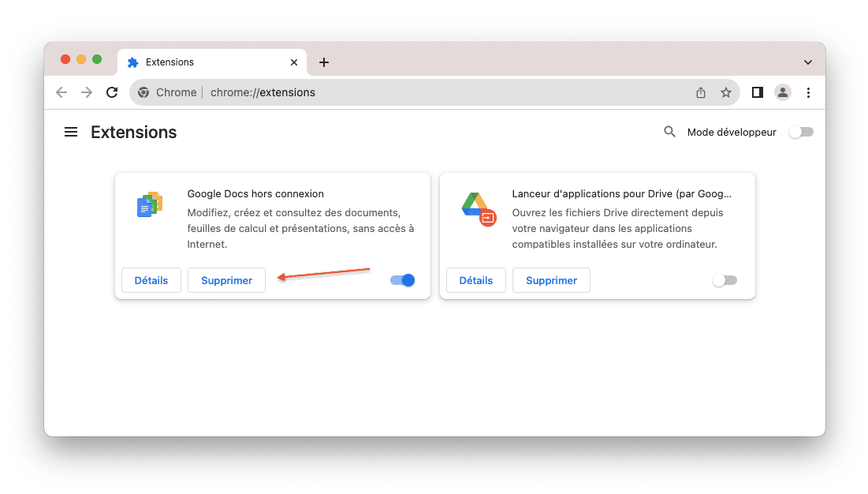
Task: Bookmark this page with the star icon
Action: click(726, 92)
